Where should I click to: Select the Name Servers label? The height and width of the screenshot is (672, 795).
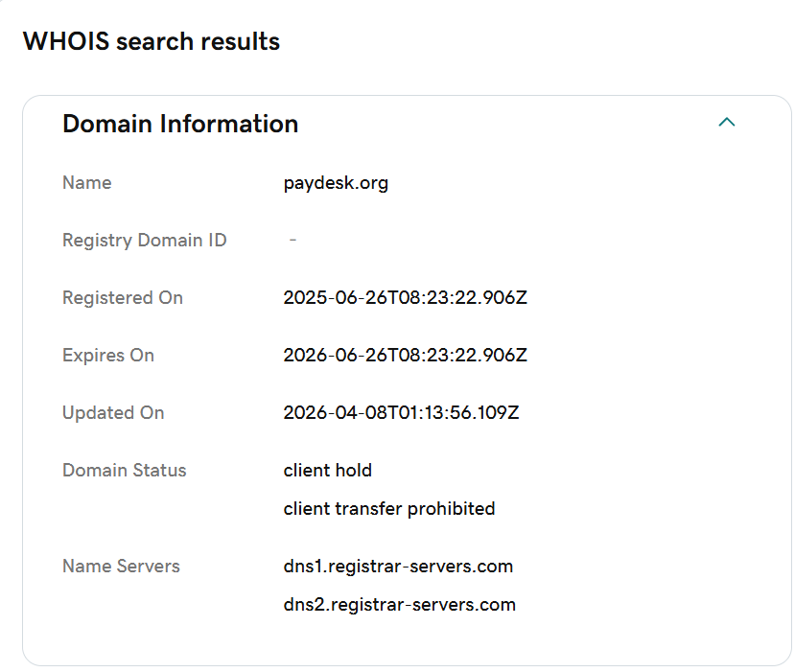(120, 566)
